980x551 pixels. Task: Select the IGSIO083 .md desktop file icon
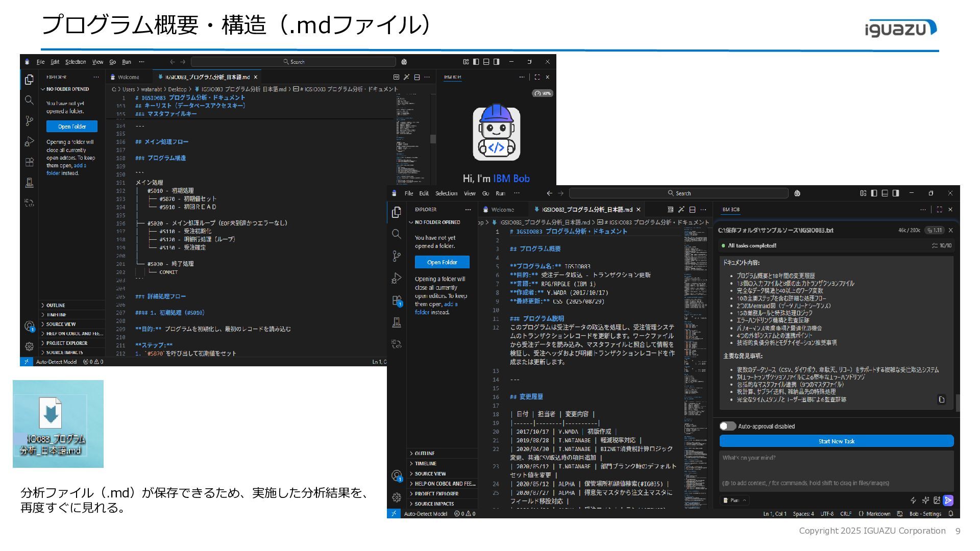click(x=51, y=425)
